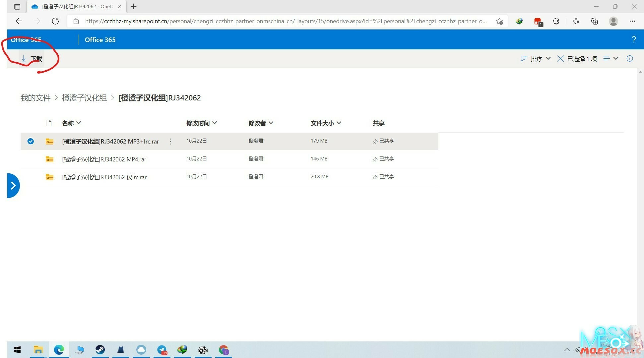Open the browser favorites list icon

point(576,21)
